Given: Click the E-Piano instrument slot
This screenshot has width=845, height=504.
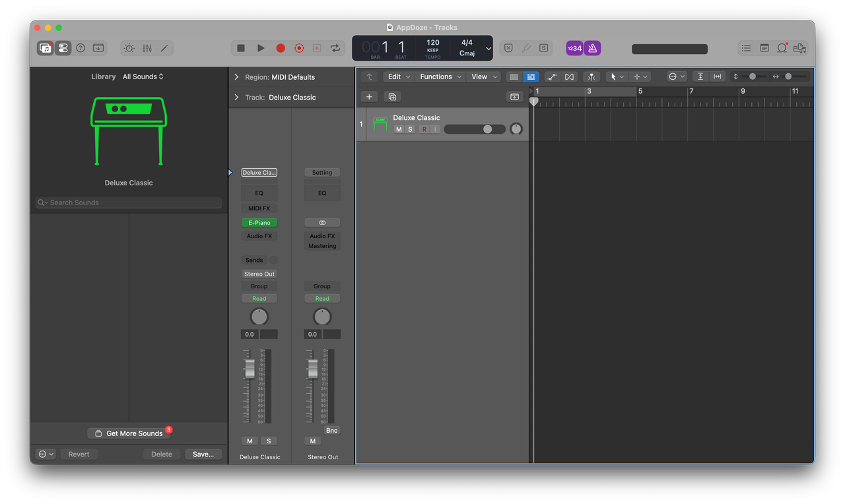Looking at the screenshot, I should [x=259, y=223].
